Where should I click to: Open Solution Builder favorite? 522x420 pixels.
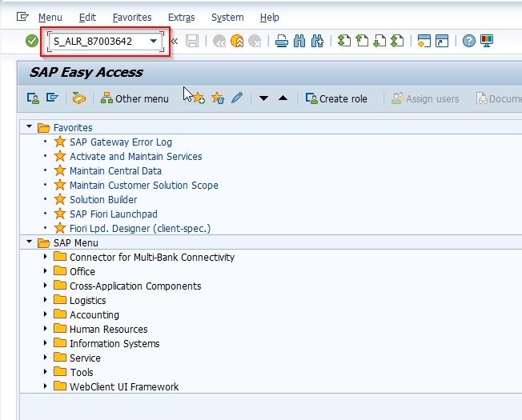103,200
